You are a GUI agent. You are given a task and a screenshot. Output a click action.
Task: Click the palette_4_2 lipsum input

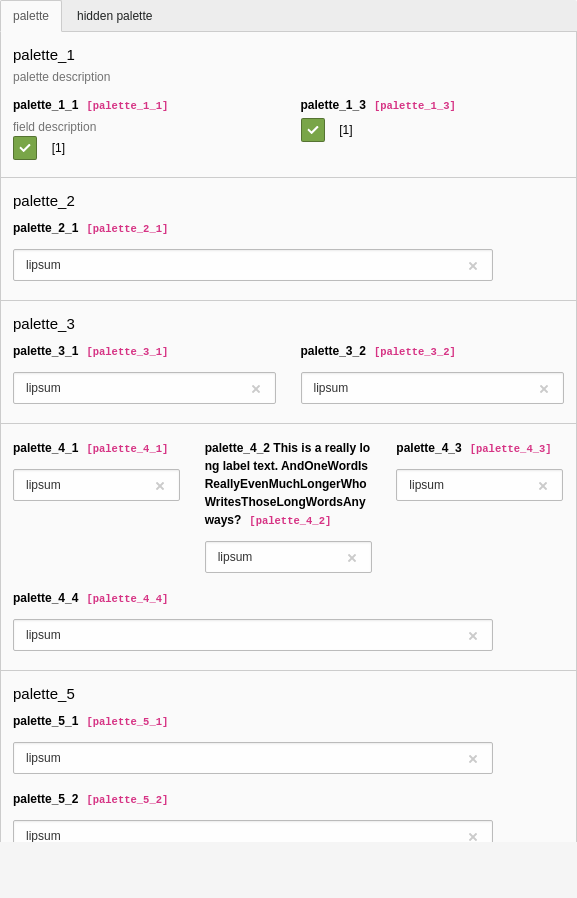click(288, 557)
